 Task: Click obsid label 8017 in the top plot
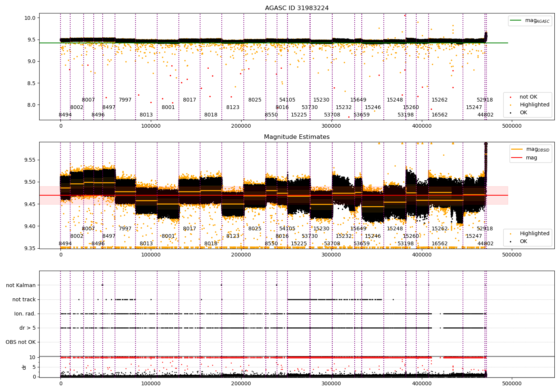[190, 100]
